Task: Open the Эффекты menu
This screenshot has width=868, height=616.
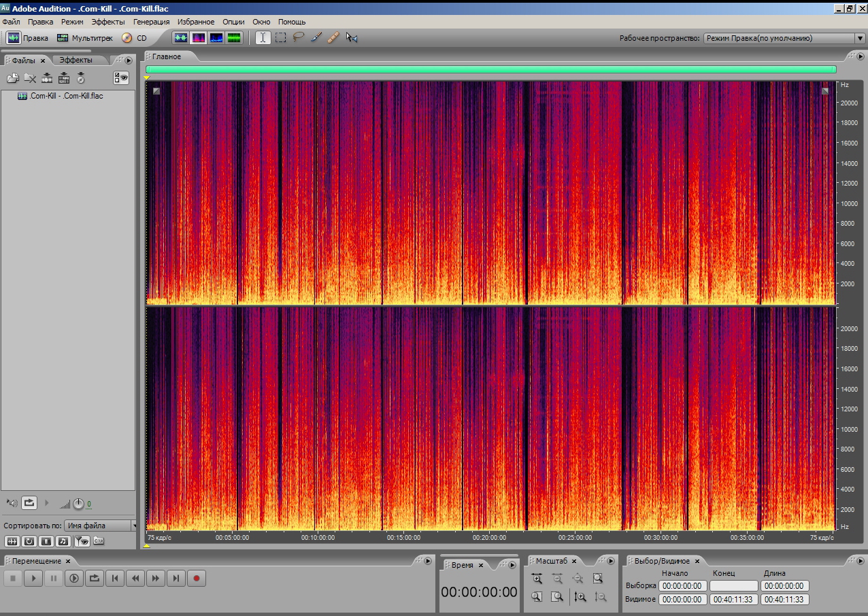Action: [108, 22]
